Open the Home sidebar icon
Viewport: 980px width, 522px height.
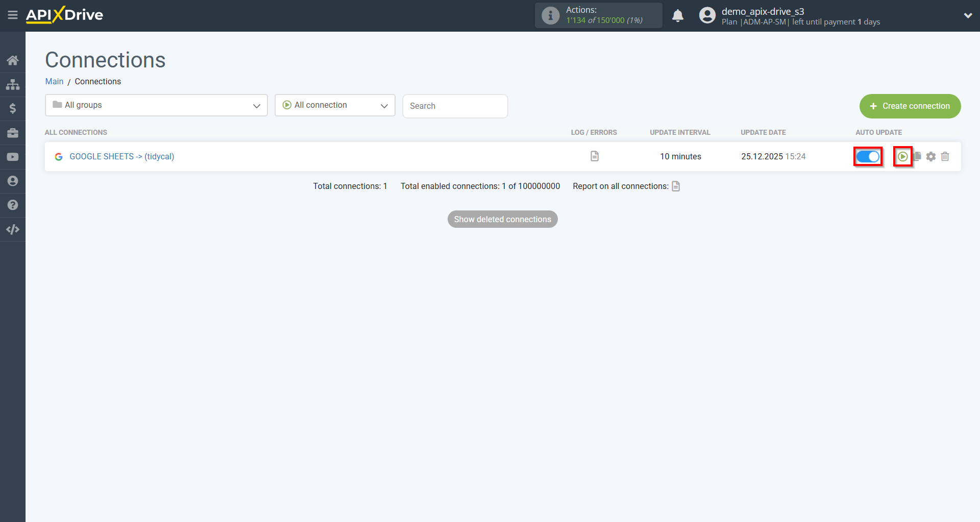(13, 60)
